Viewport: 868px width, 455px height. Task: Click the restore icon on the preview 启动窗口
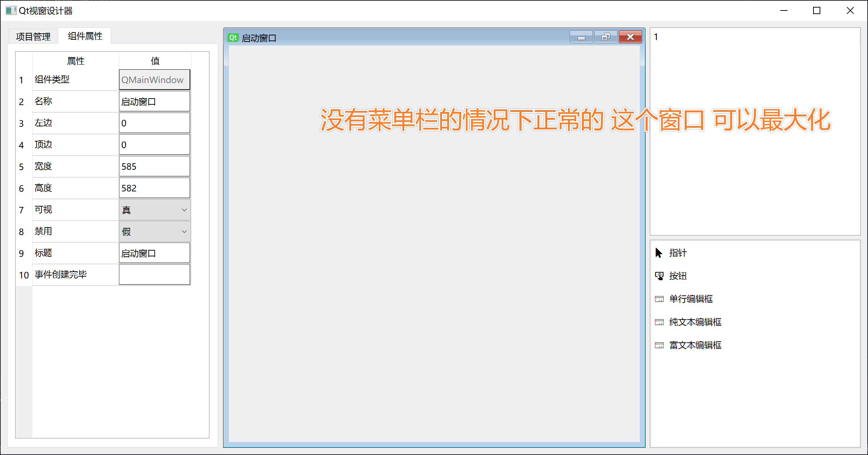click(x=606, y=36)
